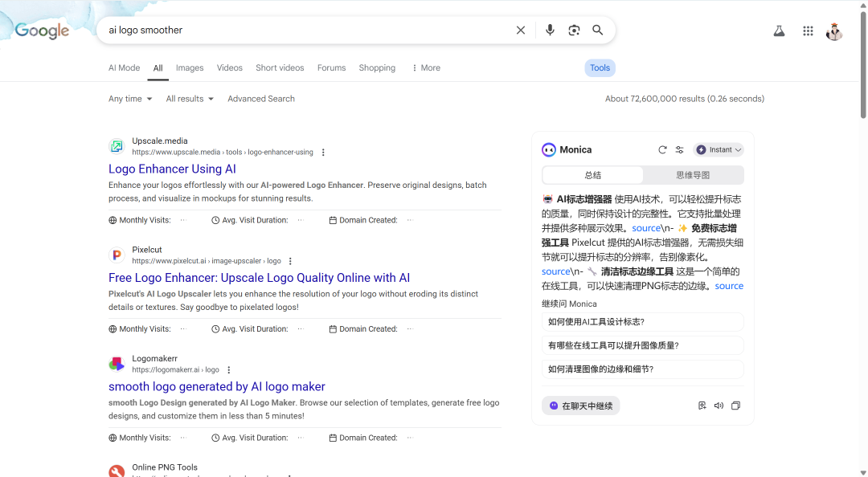Image resolution: width=868 pixels, height=477 pixels.
Task: Refresh the Monica summary
Action: (662, 150)
